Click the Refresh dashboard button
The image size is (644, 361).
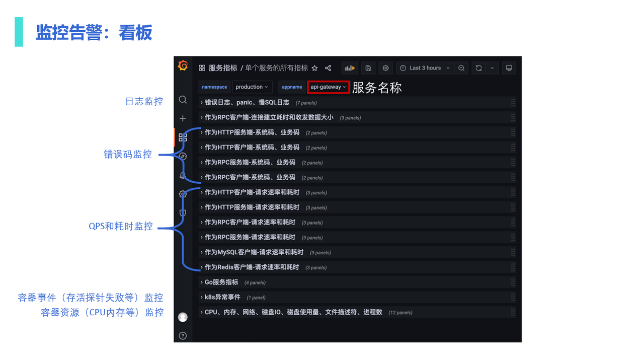pyautogui.click(x=477, y=68)
